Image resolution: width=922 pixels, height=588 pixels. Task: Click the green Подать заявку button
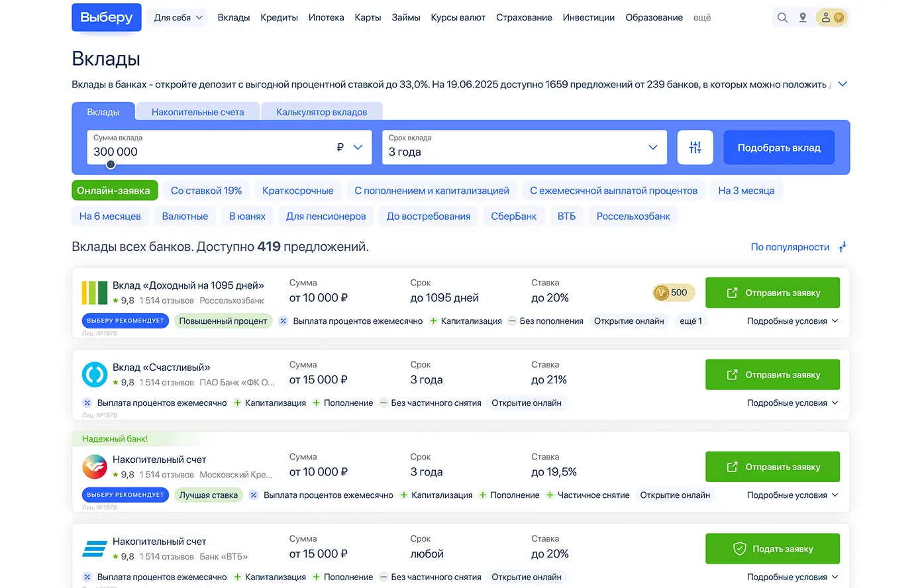(x=772, y=549)
